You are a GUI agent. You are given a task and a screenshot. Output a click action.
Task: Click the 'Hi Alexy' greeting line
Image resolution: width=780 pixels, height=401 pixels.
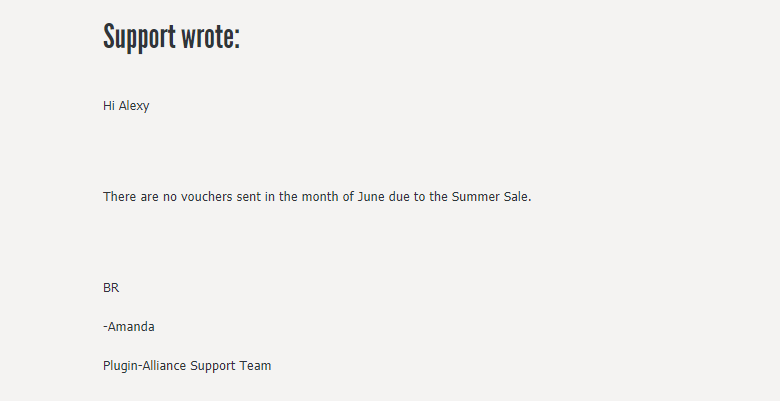[126, 106]
